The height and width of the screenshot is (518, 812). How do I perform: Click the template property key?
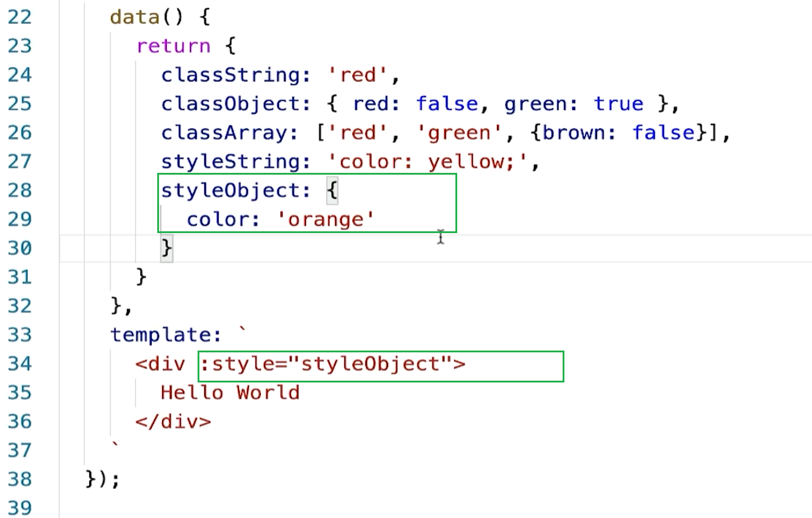pos(161,335)
